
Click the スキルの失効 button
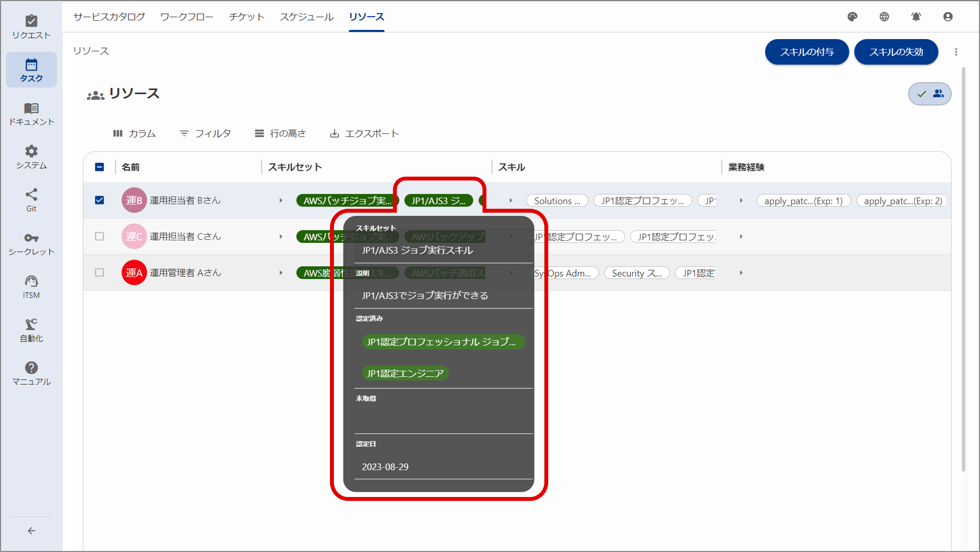click(896, 52)
